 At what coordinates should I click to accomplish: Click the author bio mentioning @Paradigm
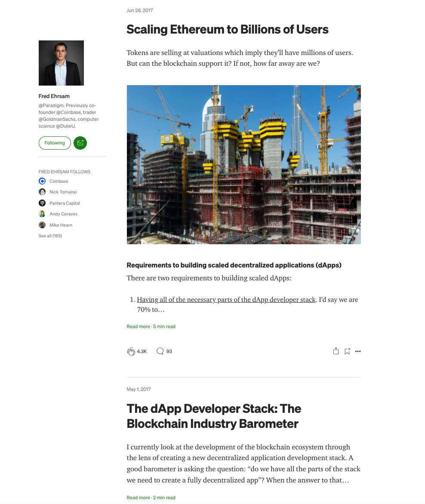68,116
